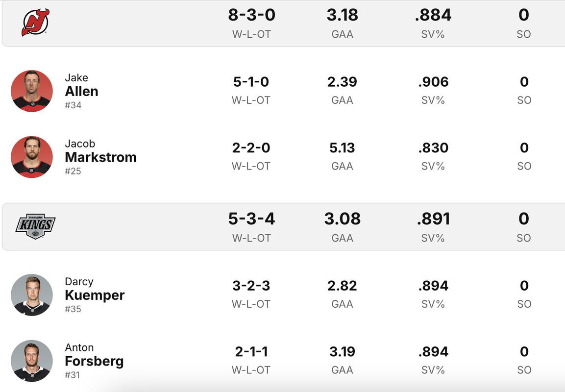Click the New Jersey Devils logo
Screen dimensions: 565x392
coord(35,23)
